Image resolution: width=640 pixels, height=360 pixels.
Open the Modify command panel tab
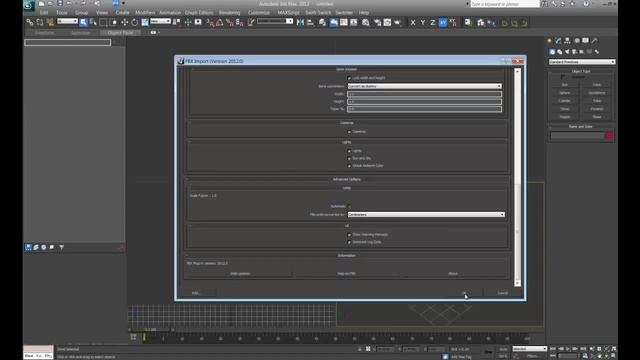(558, 40)
